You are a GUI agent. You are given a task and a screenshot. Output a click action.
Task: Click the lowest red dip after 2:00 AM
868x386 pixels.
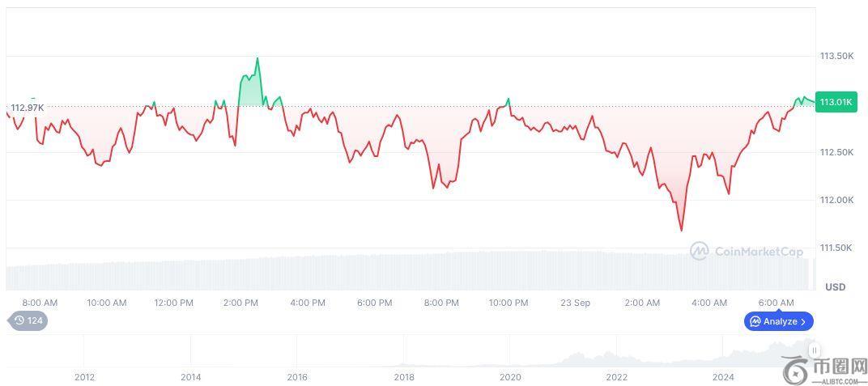(681, 230)
